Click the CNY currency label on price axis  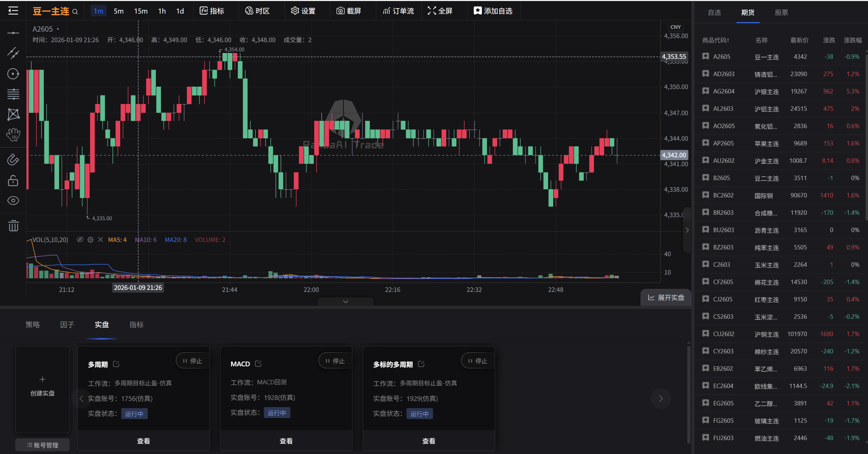[675, 27]
